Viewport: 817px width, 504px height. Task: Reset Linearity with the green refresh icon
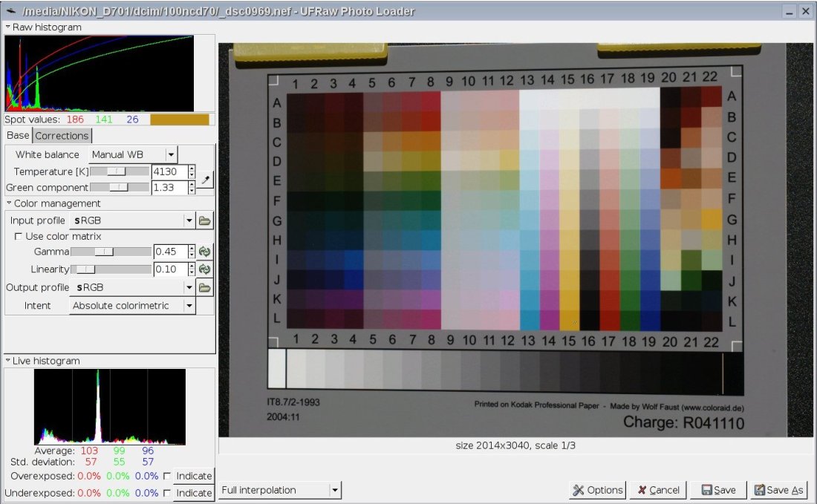click(205, 269)
